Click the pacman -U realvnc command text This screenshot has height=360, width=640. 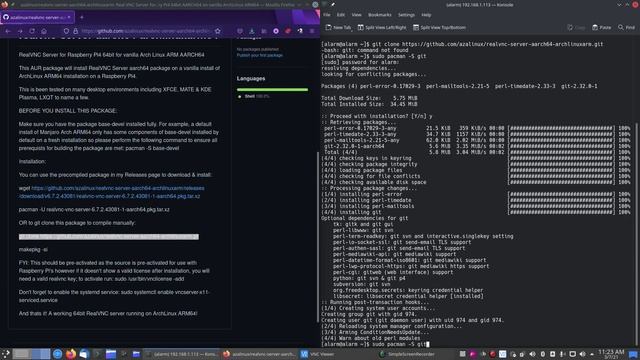pos(94,209)
